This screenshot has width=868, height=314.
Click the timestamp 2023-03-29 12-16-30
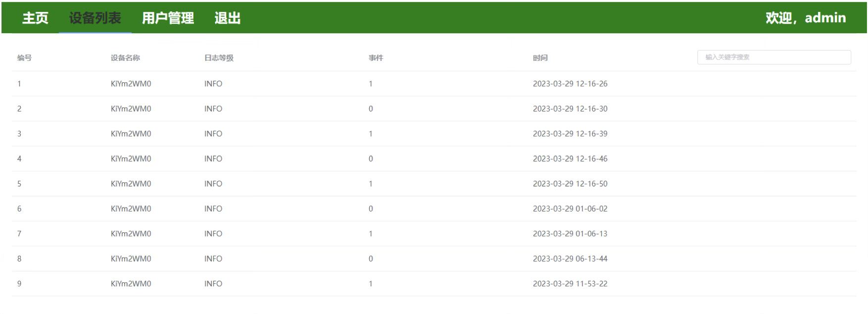click(570, 109)
